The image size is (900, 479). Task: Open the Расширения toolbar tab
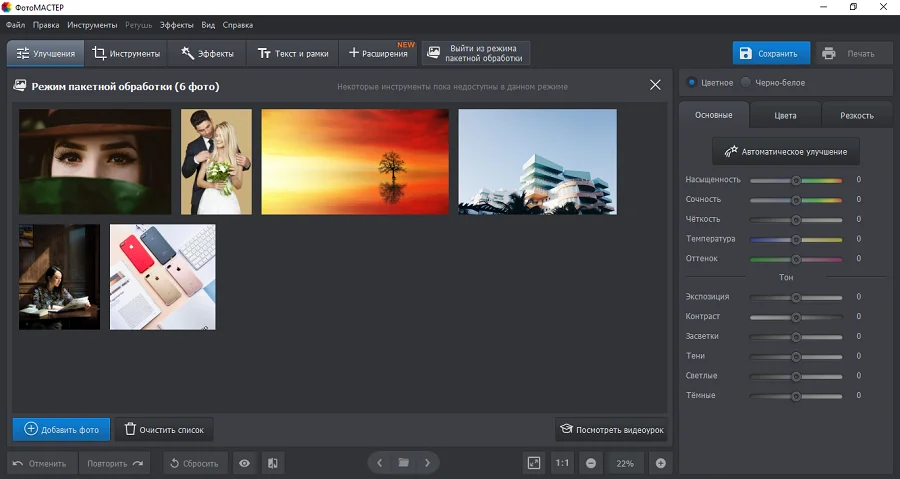click(378, 53)
